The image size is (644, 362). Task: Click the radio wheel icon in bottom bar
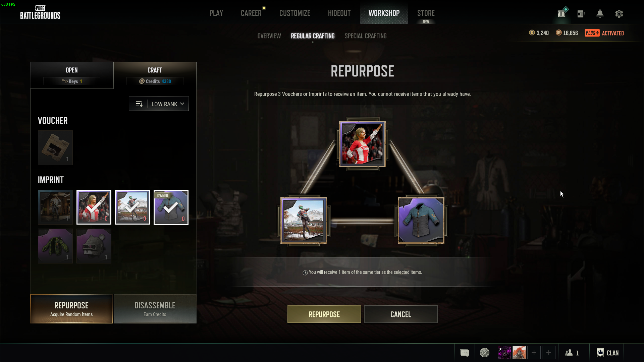click(484, 353)
